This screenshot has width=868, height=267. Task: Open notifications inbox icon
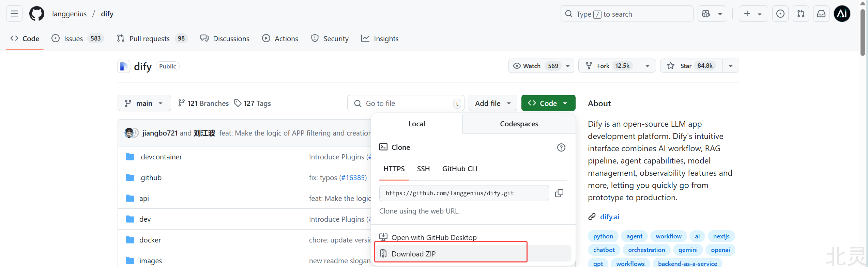point(821,14)
